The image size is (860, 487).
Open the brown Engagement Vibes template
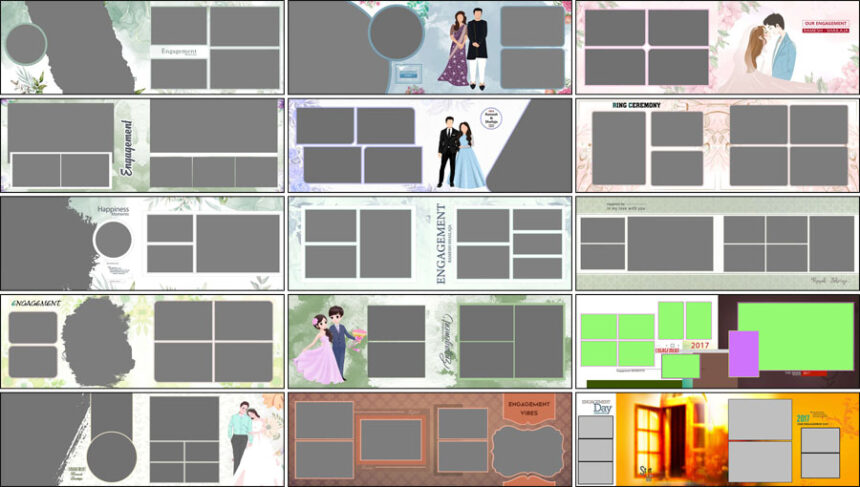coord(430,439)
